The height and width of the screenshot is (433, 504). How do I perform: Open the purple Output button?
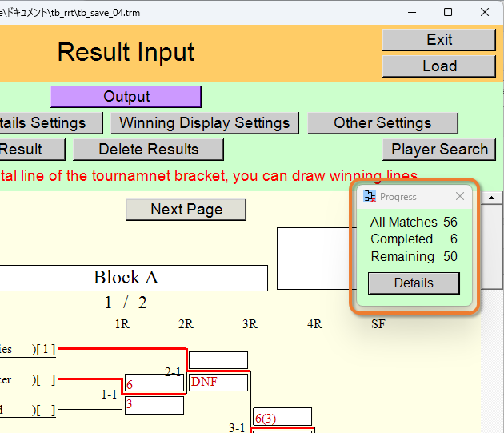[x=126, y=97]
